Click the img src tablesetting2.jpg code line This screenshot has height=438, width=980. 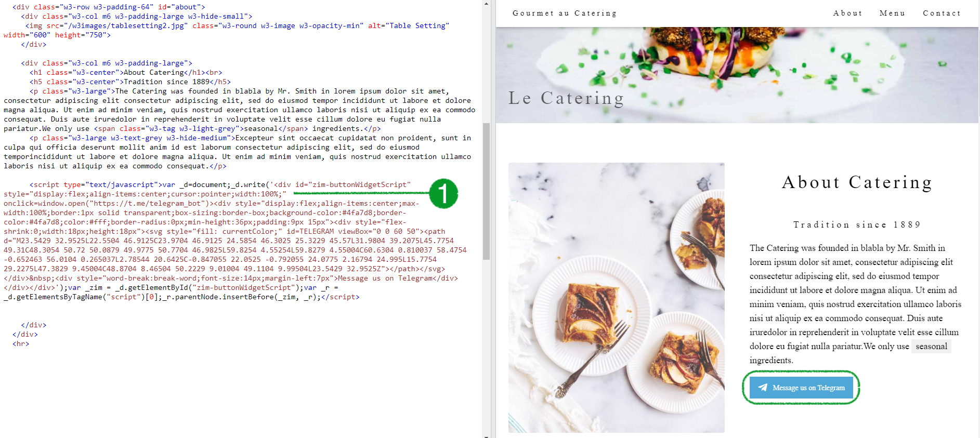click(237, 25)
